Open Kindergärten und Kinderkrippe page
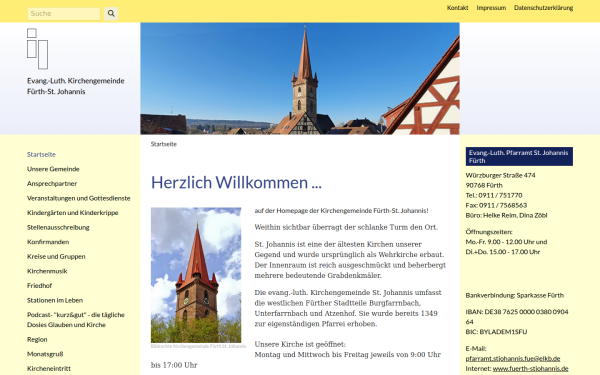The height and width of the screenshot is (375, 600). 72,213
